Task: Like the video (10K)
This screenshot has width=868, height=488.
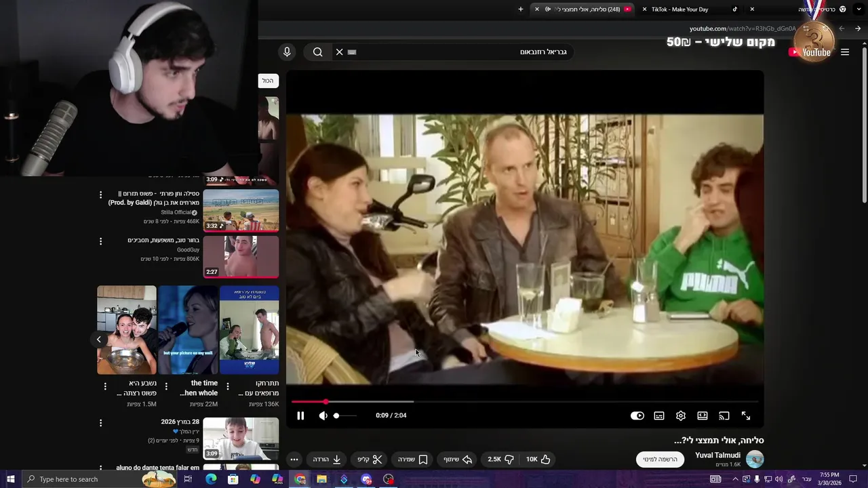Action: coord(538,459)
